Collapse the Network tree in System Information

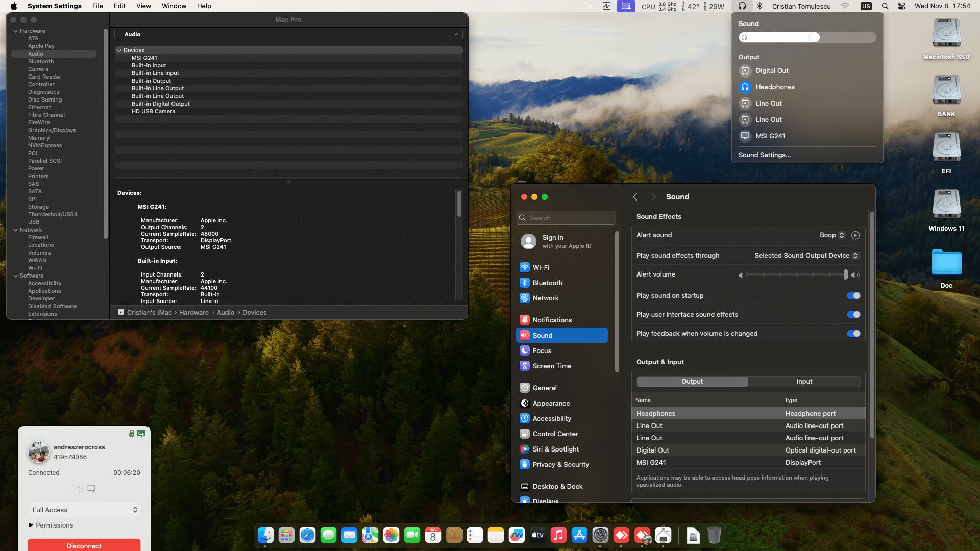click(x=16, y=230)
